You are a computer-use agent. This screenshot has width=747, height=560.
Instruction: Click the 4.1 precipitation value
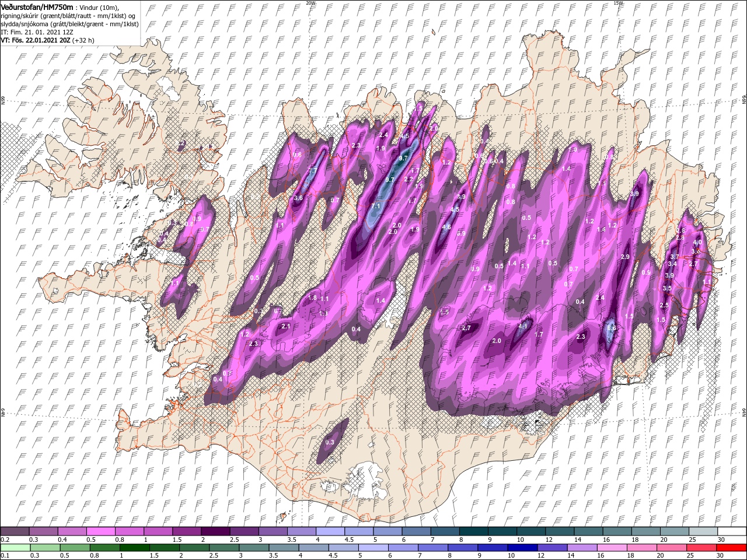coord(523,326)
